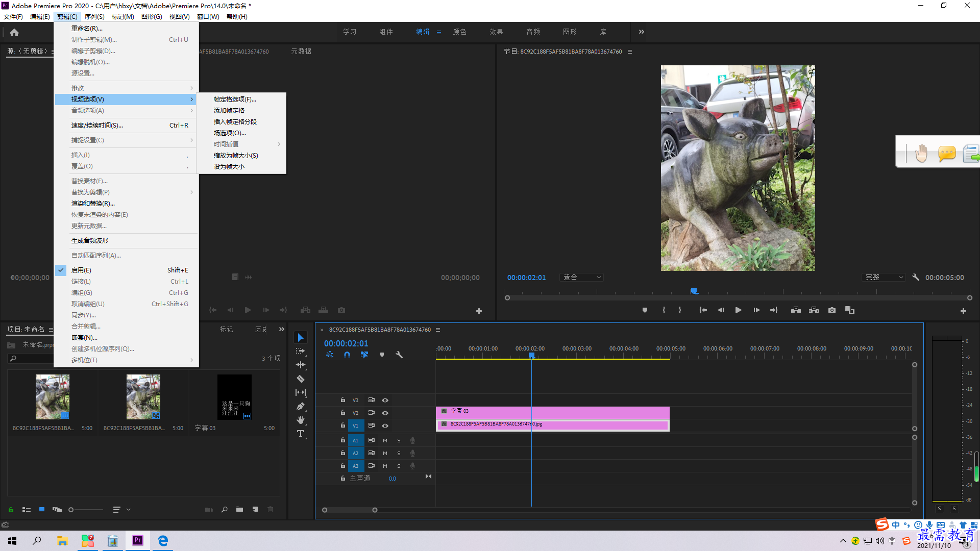980x551 pixels.
Task: Toggle V3 track output eye
Action: [x=385, y=400]
